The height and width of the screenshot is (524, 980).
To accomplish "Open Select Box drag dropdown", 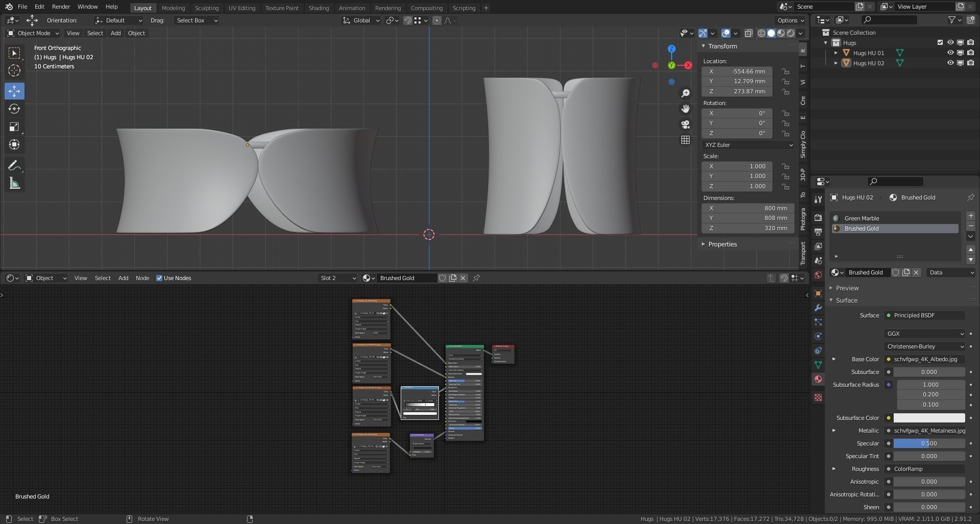I will 196,20.
